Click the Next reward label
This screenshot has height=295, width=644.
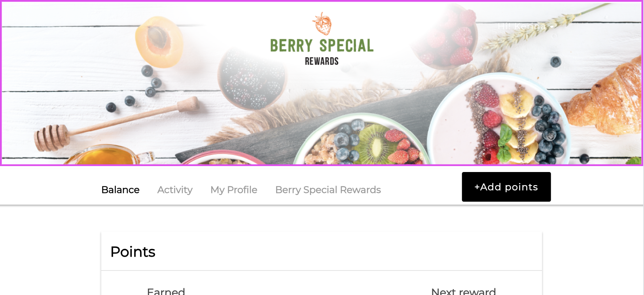[464, 291]
